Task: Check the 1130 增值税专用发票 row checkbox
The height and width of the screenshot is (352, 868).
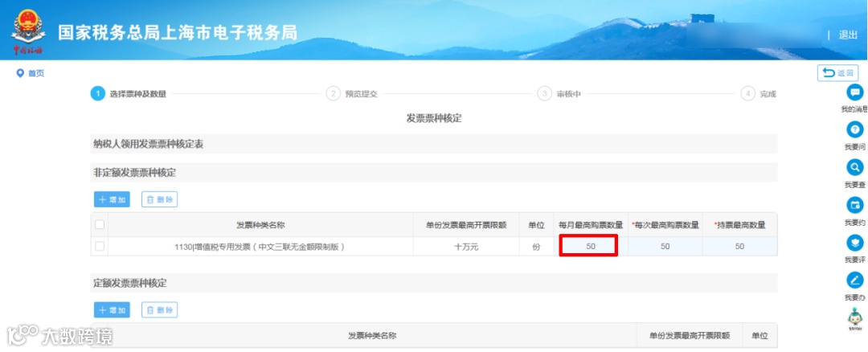Action: click(x=100, y=247)
